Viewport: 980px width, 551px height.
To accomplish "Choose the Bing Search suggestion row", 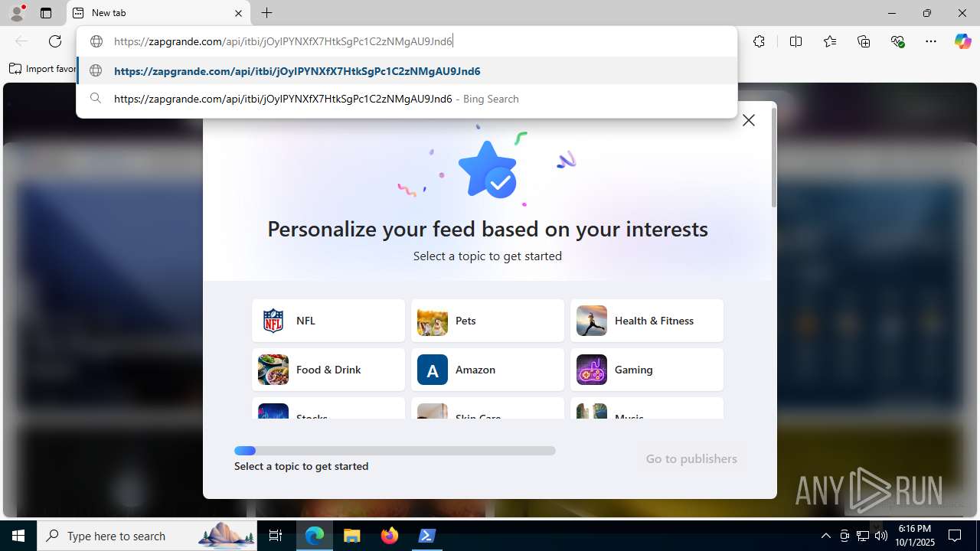I will (x=407, y=99).
